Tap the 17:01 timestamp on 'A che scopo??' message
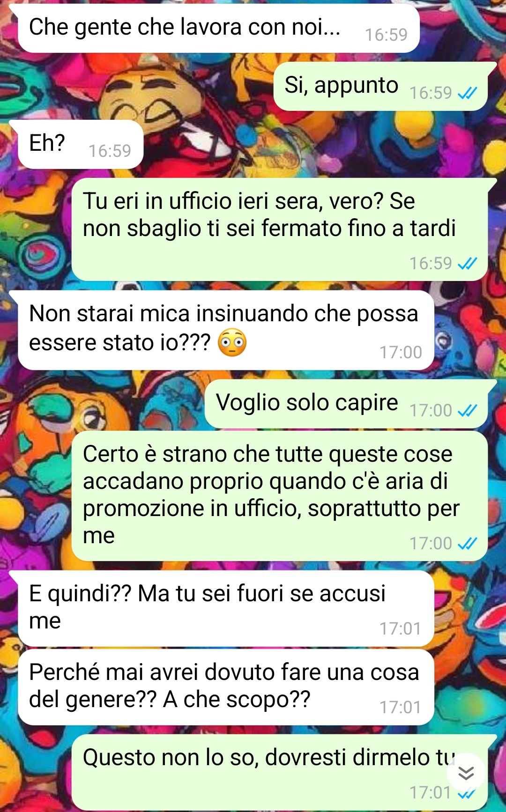The width and height of the screenshot is (506, 812). [x=401, y=707]
